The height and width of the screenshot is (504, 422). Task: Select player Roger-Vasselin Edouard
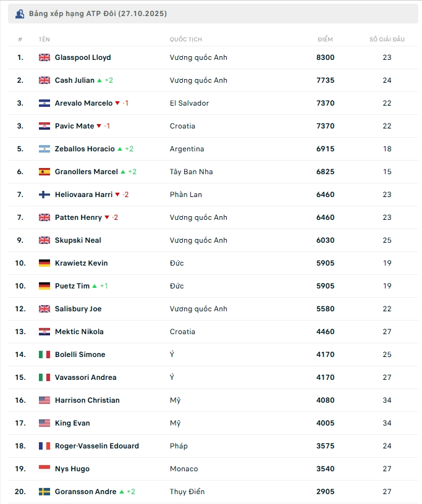pos(96,446)
